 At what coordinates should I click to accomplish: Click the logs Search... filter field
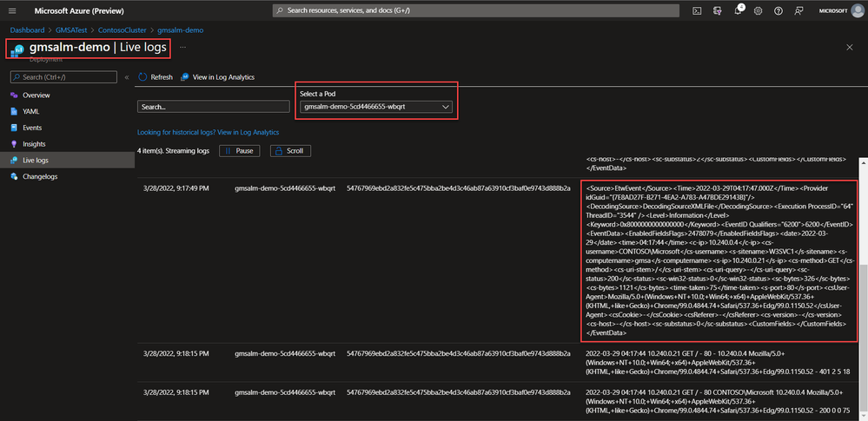214,107
